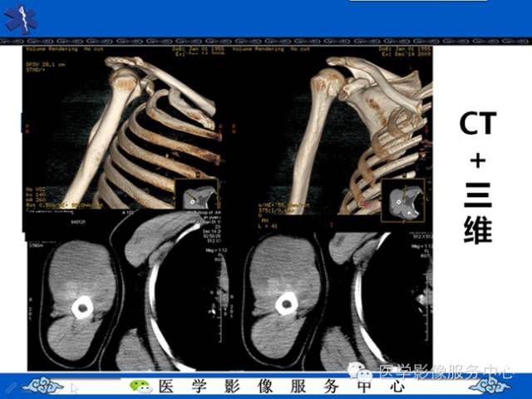This screenshot has width=532, height=399.
Task: Click the green WeChat icon in the footer
Action: click(x=140, y=386)
